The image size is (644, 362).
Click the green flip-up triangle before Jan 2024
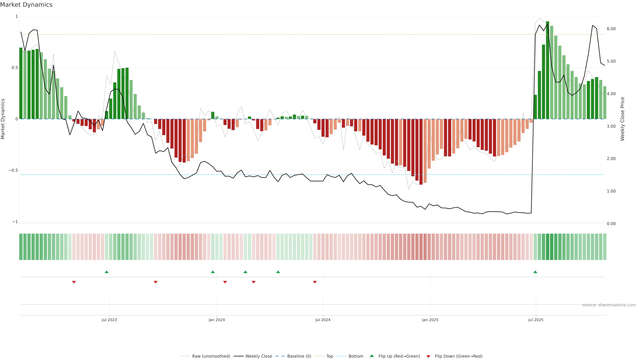click(x=213, y=272)
